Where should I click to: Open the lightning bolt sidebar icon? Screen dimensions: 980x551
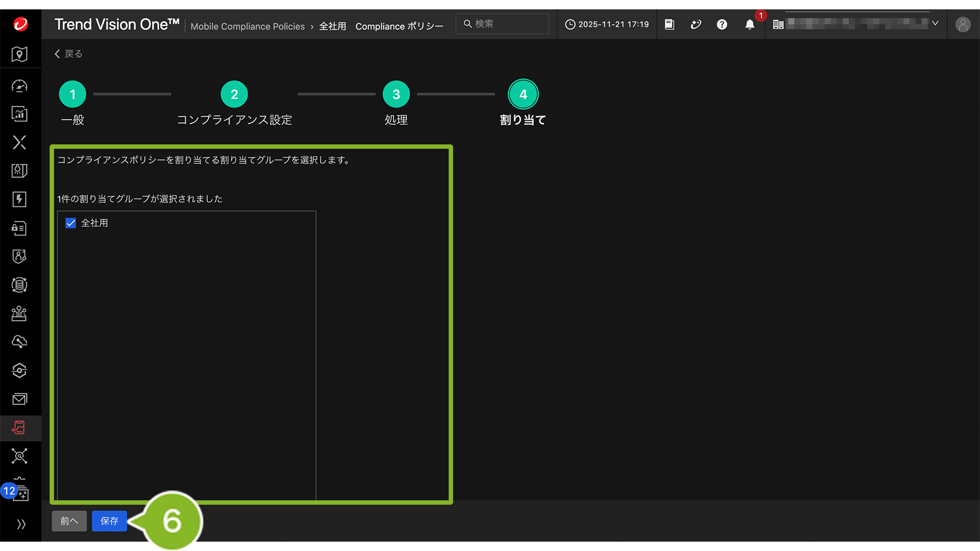pos(20,199)
